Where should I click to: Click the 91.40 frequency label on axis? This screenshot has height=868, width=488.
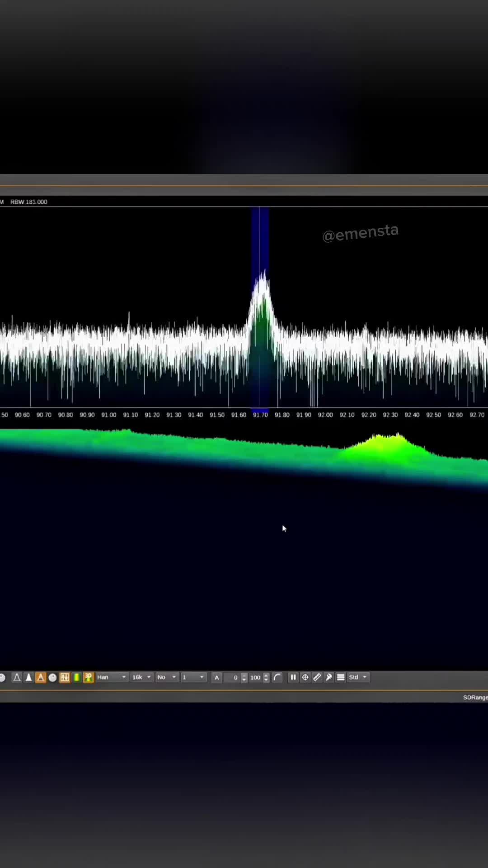195,415
